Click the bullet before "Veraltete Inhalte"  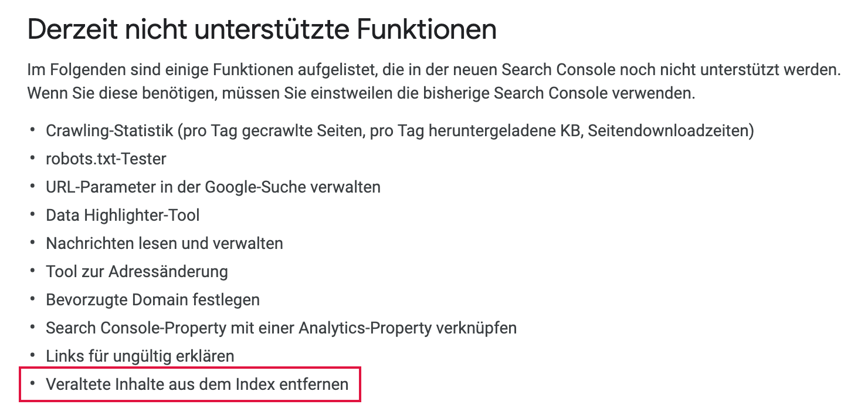pyautogui.click(x=33, y=385)
